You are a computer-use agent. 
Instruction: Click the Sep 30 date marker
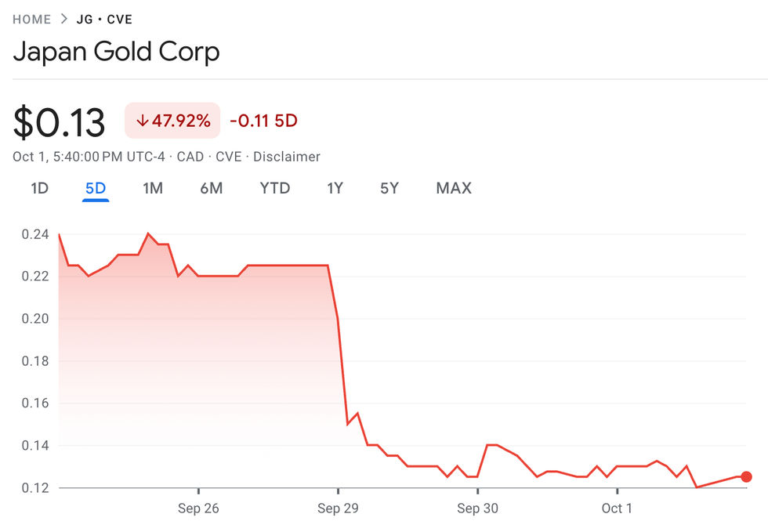tap(477, 508)
